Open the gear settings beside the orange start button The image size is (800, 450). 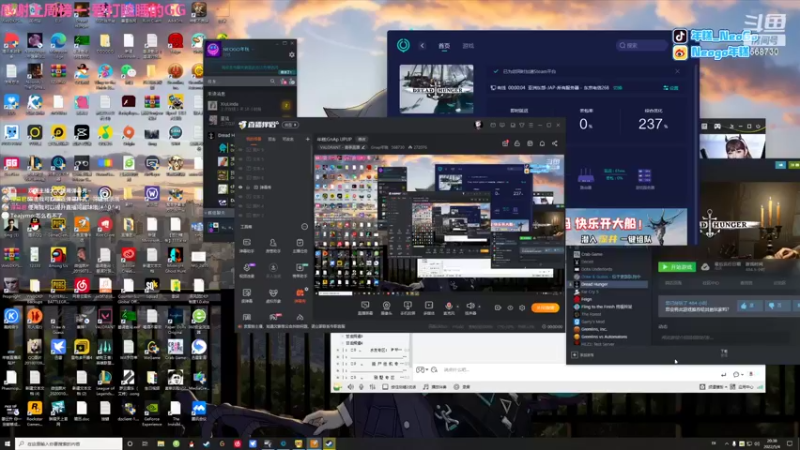tap(521, 308)
